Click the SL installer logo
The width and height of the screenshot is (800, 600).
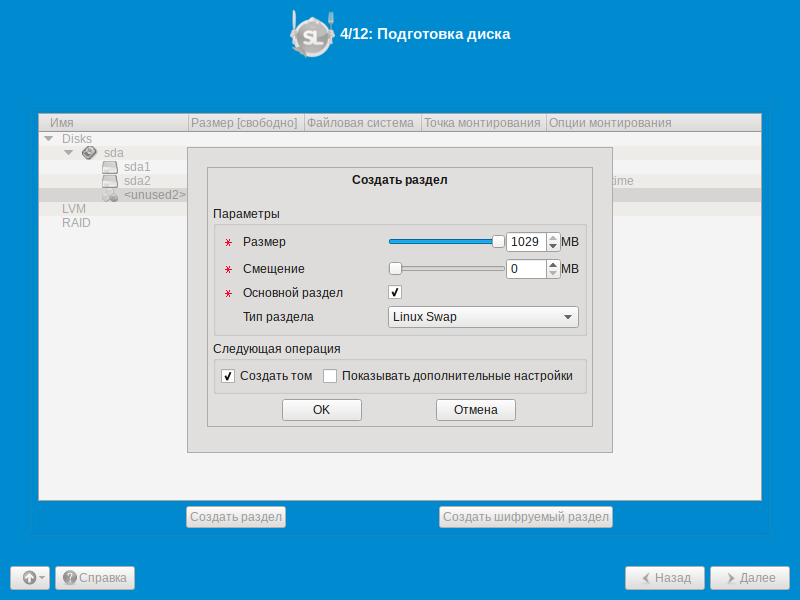[312, 34]
